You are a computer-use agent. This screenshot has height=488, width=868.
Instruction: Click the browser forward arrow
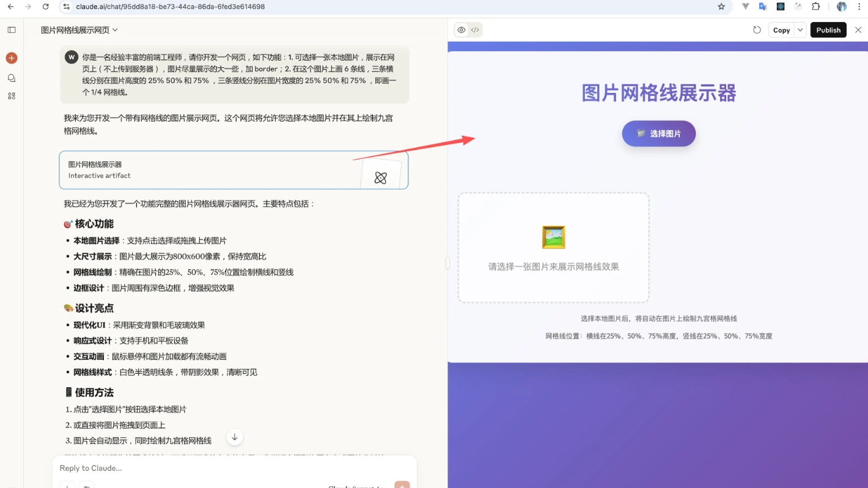[x=28, y=7]
